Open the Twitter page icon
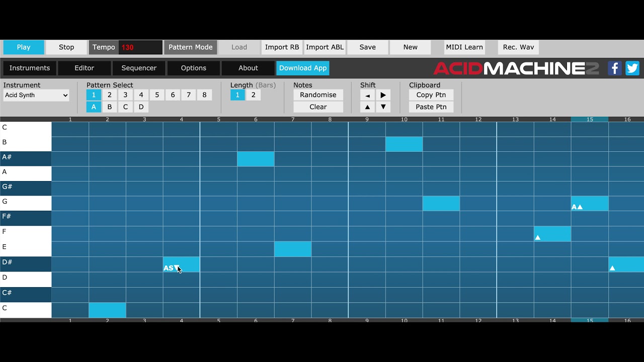644x362 pixels. pos(632,68)
